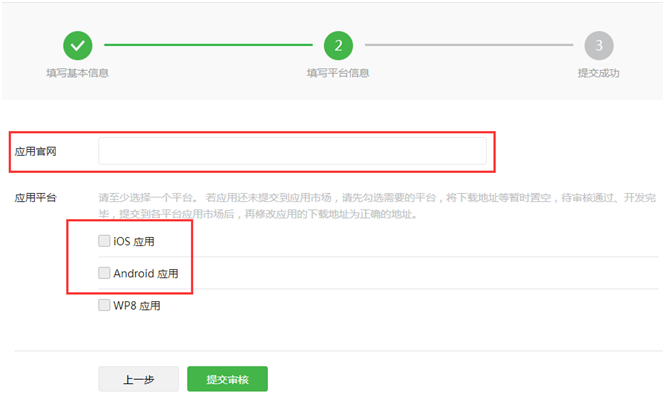
Task: Click the gray progress line between steps 2 and 3
Action: point(468,45)
